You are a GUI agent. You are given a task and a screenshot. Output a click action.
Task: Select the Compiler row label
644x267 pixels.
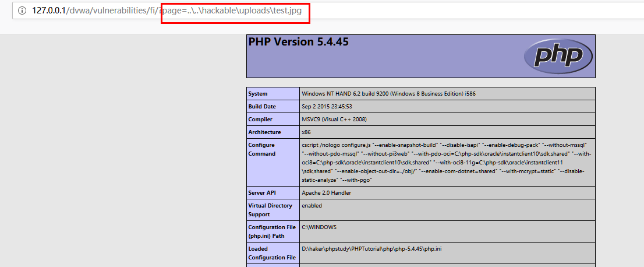(x=260, y=120)
